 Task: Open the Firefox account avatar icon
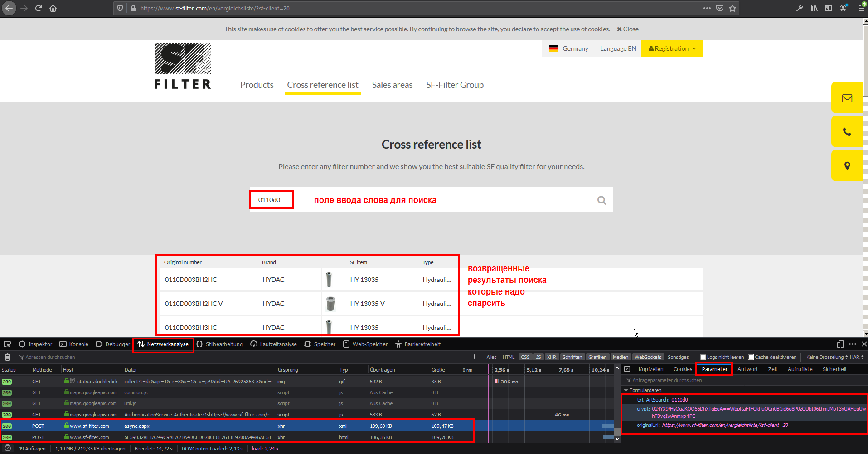tap(843, 8)
